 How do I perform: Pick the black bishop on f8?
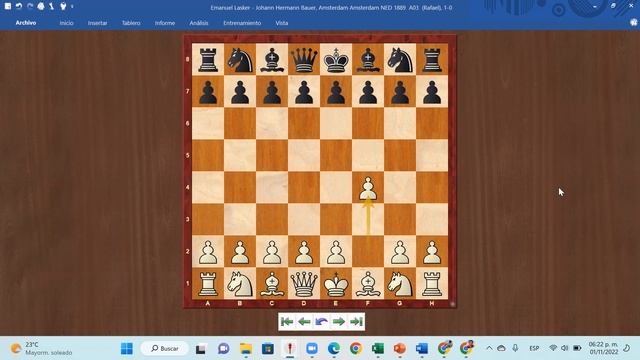pos(368,60)
